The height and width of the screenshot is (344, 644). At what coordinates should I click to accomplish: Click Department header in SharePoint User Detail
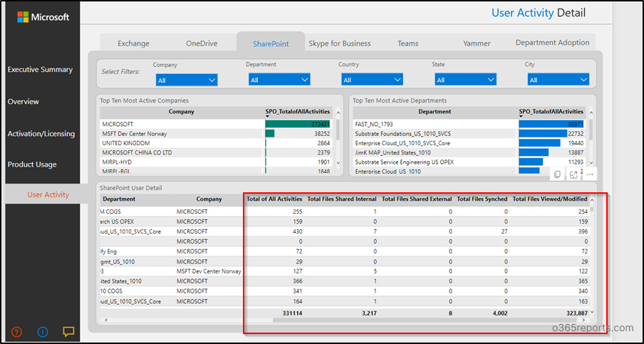[119, 199]
